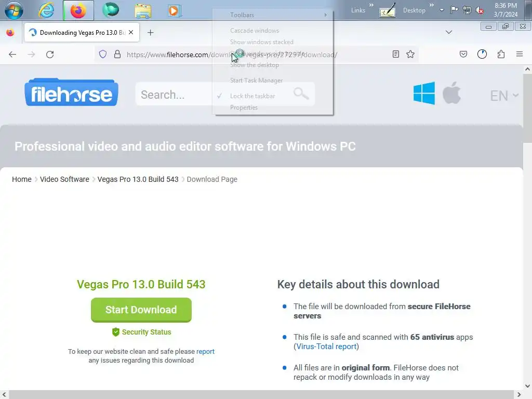Viewport: 532px width, 399px height.
Task: Click the green Security Status shield
Action: pyautogui.click(x=116, y=332)
